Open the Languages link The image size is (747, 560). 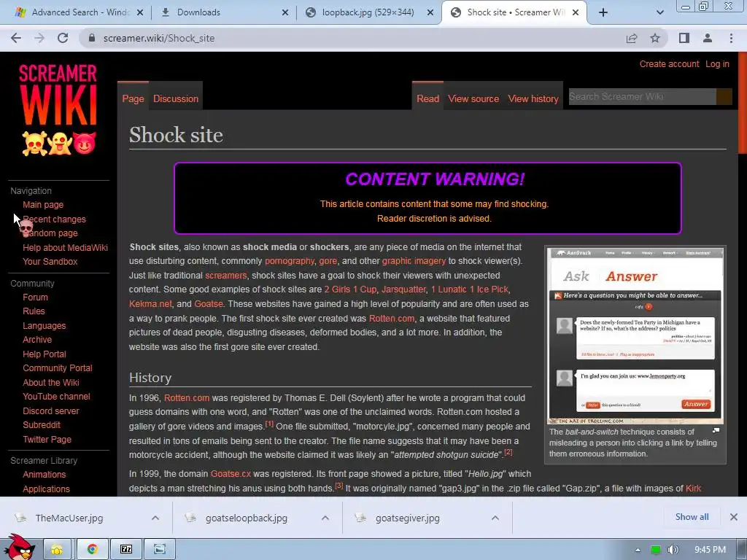click(x=44, y=326)
